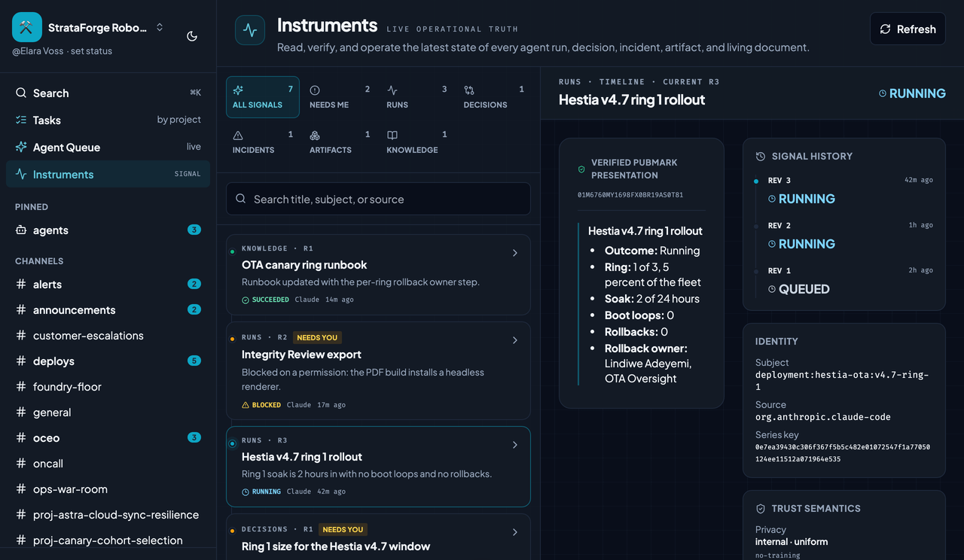The width and height of the screenshot is (964, 560).
Task: Click set status under Elara Voss
Action: click(91, 51)
